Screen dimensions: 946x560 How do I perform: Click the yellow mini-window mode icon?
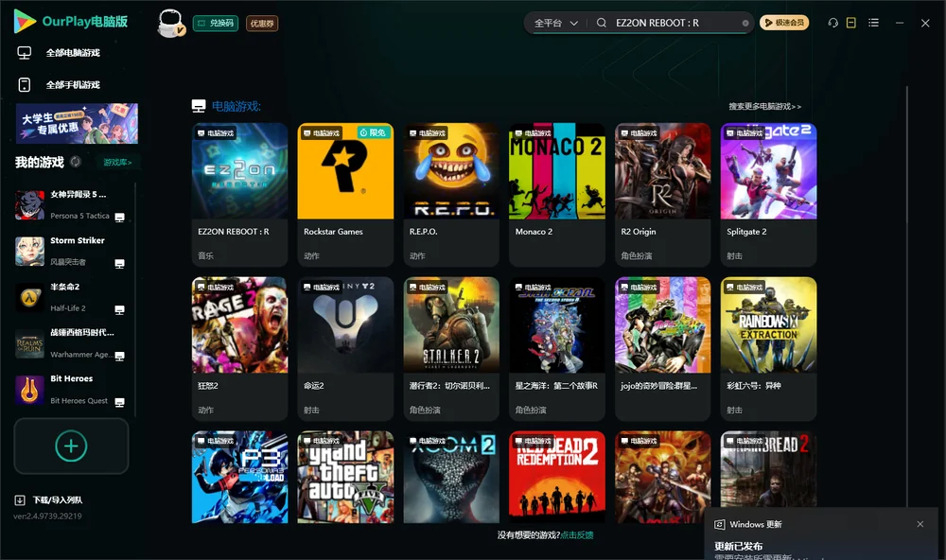point(851,23)
